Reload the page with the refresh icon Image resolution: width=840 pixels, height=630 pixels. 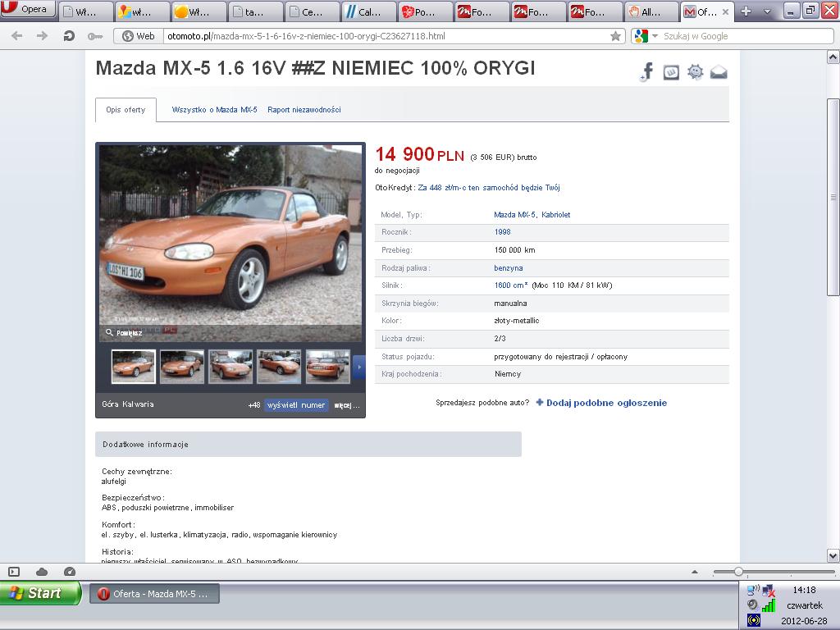tap(69, 36)
